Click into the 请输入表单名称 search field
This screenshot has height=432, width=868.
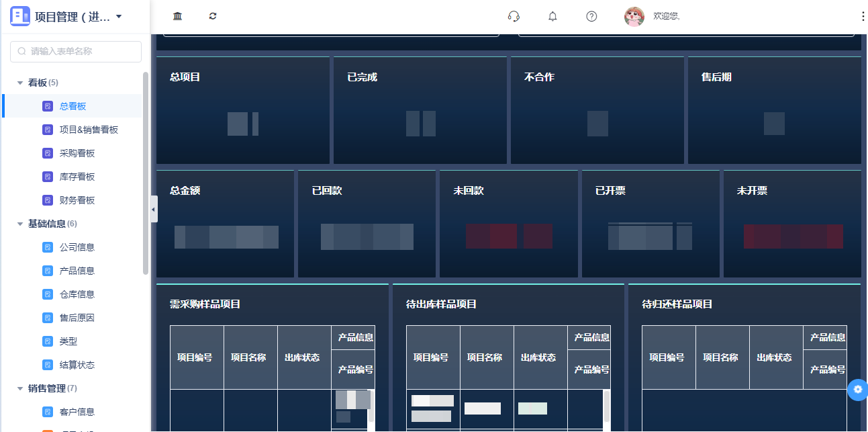click(x=76, y=52)
